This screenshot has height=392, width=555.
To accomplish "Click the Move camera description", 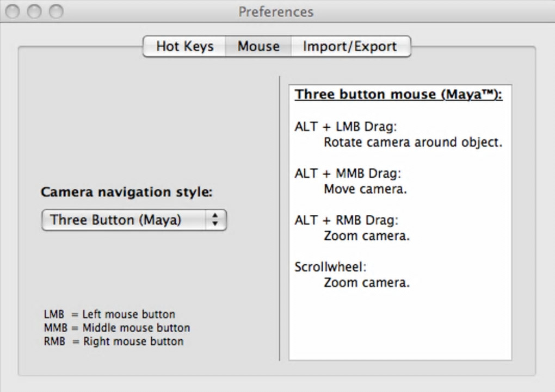I will click(x=365, y=189).
